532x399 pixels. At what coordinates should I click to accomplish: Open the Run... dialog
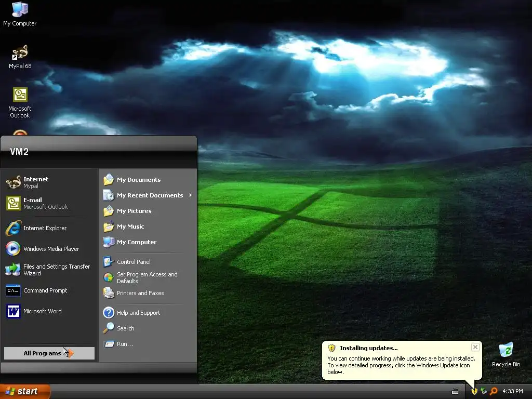[x=148, y=344]
